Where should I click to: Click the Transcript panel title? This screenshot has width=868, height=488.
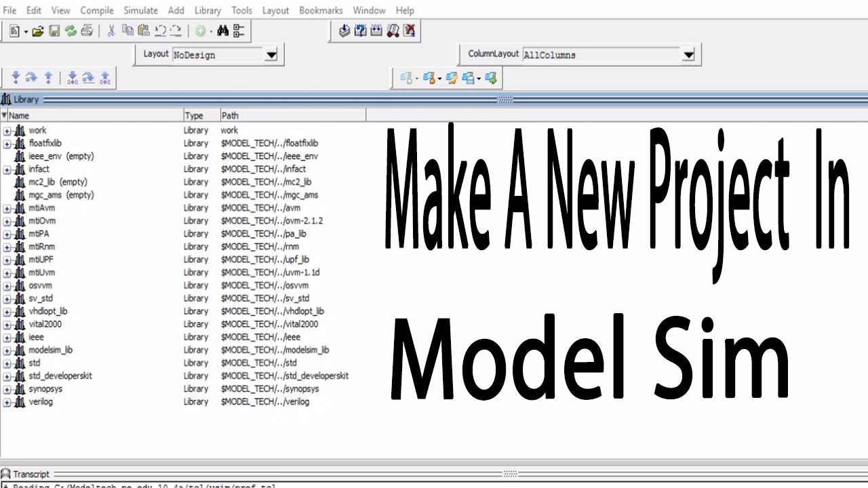31,474
